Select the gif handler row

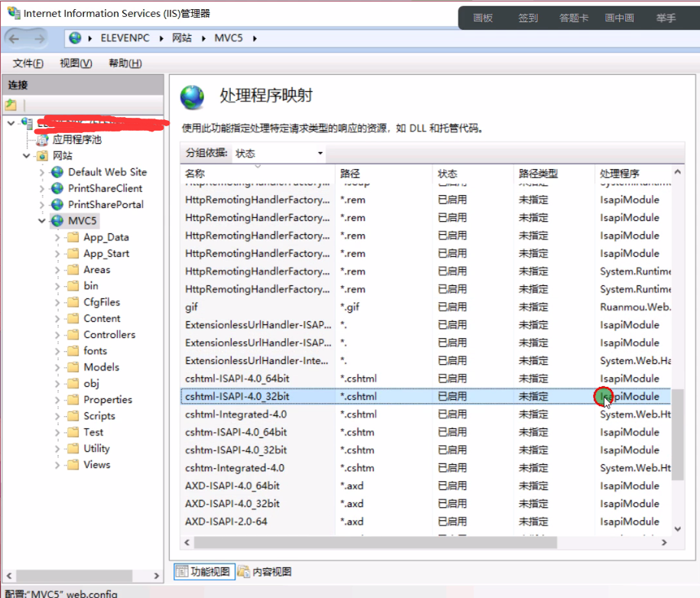click(426, 307)
